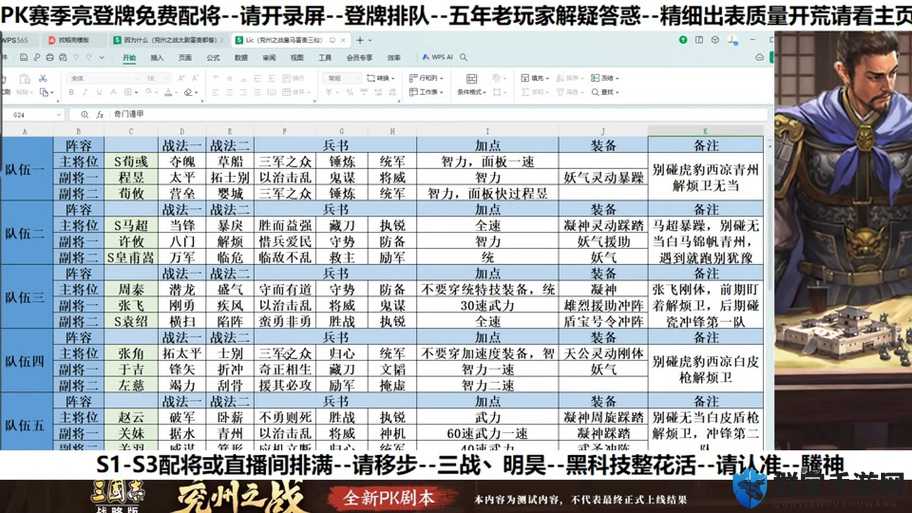This screenshot has height=513, width=912.
Task: Click the Copy icon in the clipboard group
Action: [x=43, y=92]
